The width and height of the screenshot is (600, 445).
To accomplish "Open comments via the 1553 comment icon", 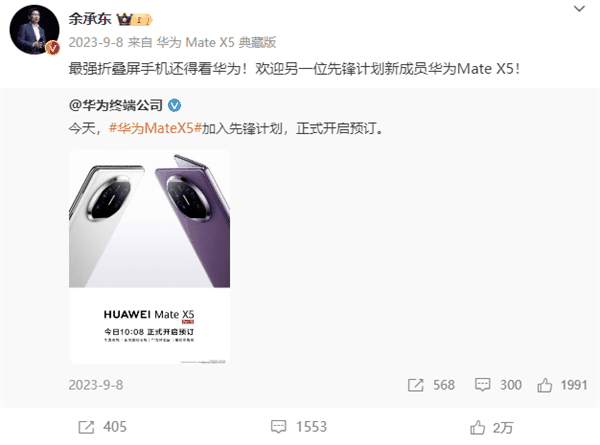I will click(x=278, y=427).
